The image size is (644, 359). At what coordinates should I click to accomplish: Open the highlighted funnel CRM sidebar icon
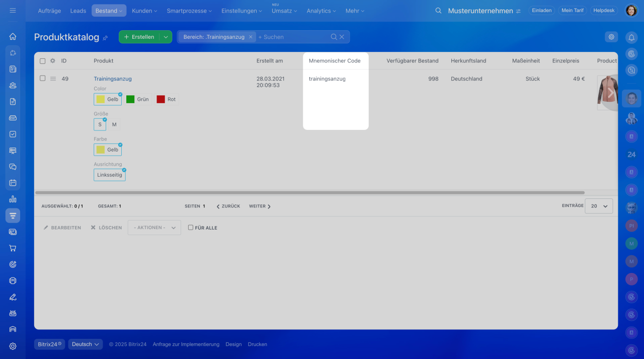(13, 216)
